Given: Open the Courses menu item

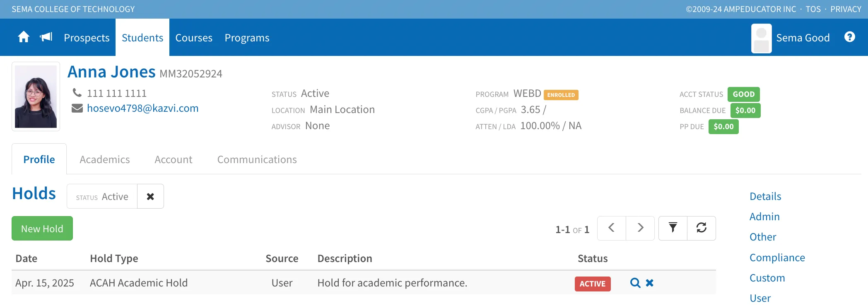Looking at the screenshot, I should click(x=194, y=38).
